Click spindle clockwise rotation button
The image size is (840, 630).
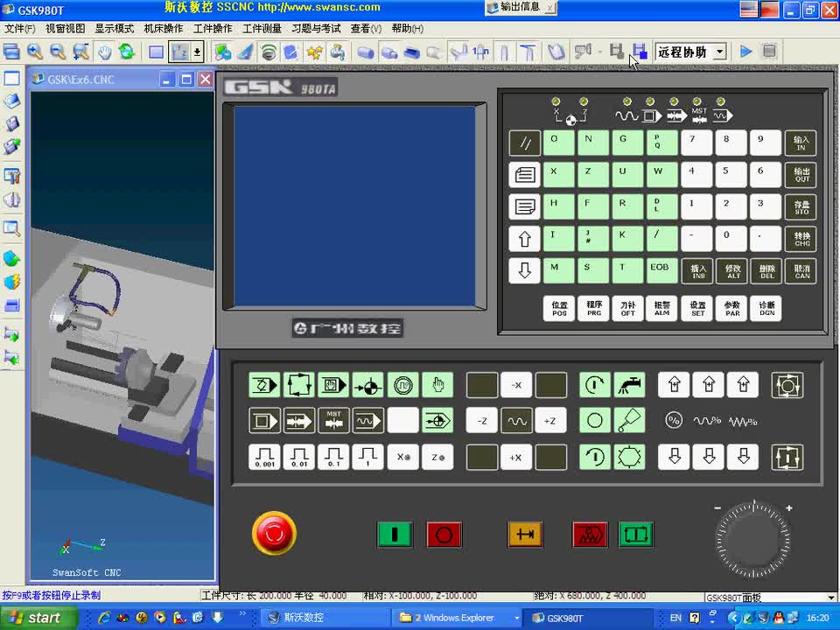595,385
